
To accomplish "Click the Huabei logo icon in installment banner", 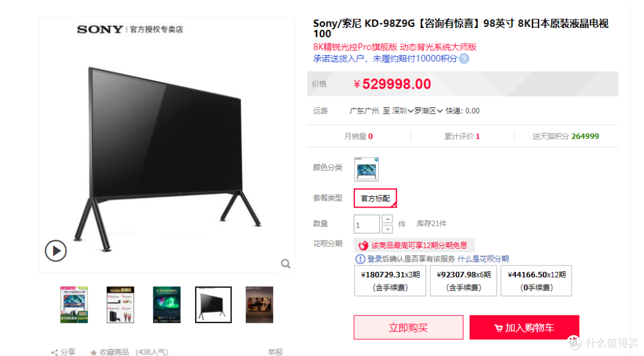I will point(363,246).
